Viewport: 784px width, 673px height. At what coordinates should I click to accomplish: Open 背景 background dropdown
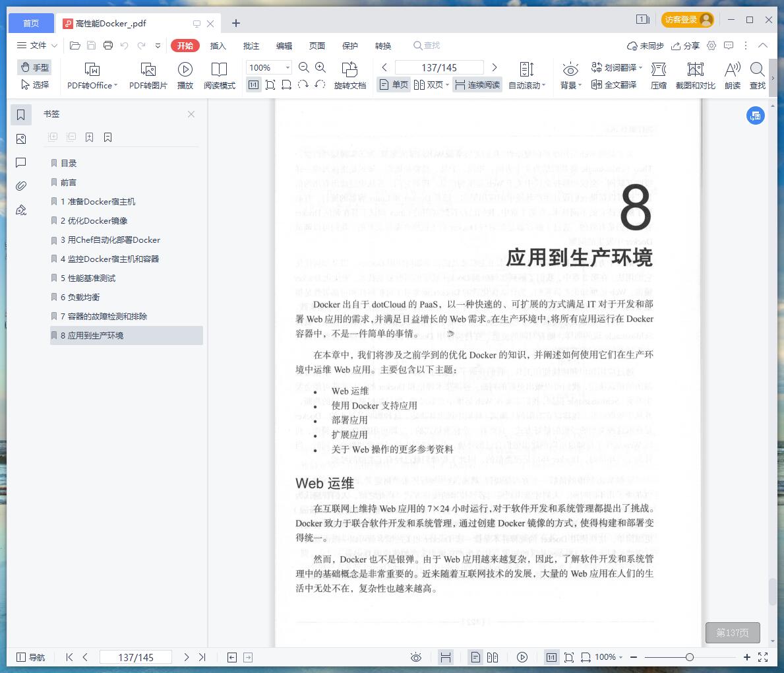pos(570,76)
